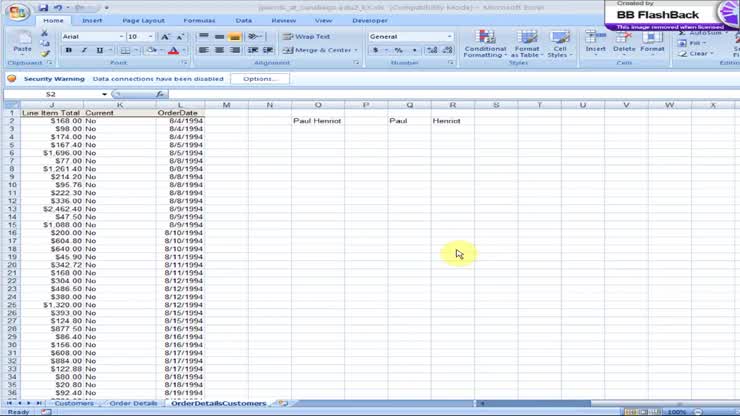740x416 pixels.
Task: Click the Delete cells icon
Action: click(x=624, y=42)
